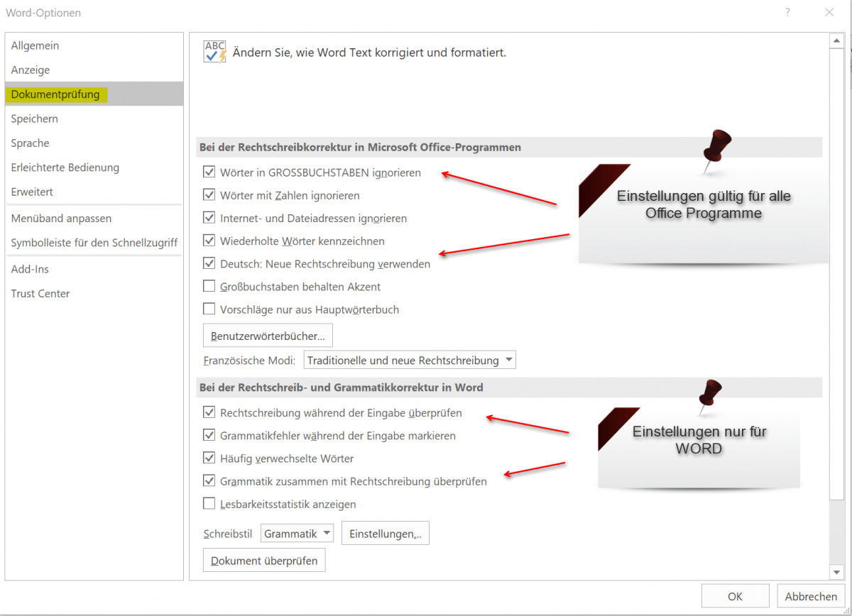Open the Trust Center settings
852x616 pixels.
(x=40, y=293)
